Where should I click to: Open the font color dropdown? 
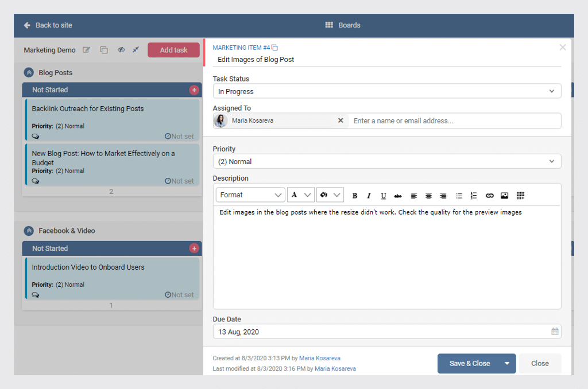click(301, 195)
